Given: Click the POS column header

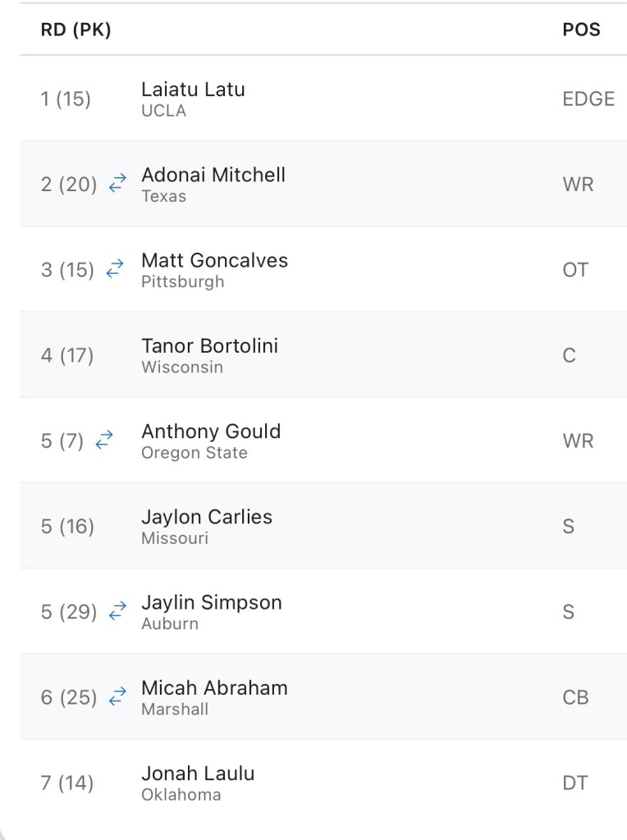Looking at the screenshot, I should click(x=581, y=30).
